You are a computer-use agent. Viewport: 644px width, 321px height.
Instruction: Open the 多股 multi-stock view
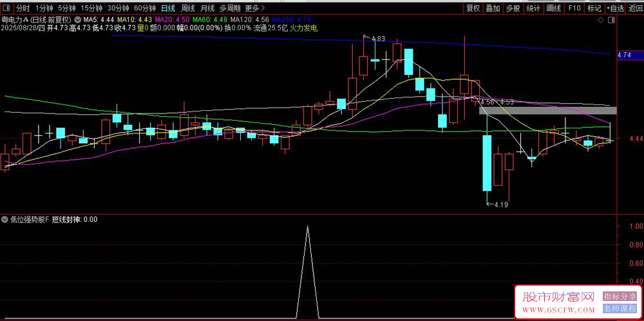click(x=513, y=8)
